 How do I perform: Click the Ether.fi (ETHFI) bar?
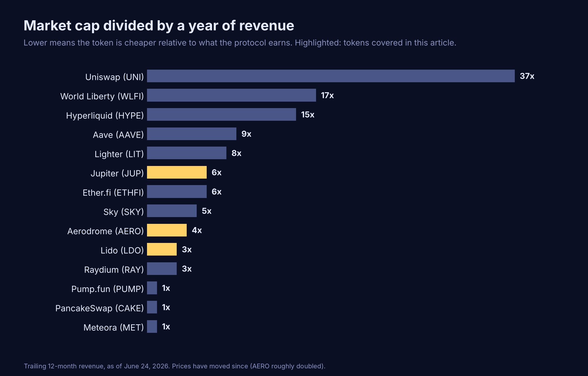point(177,192)
